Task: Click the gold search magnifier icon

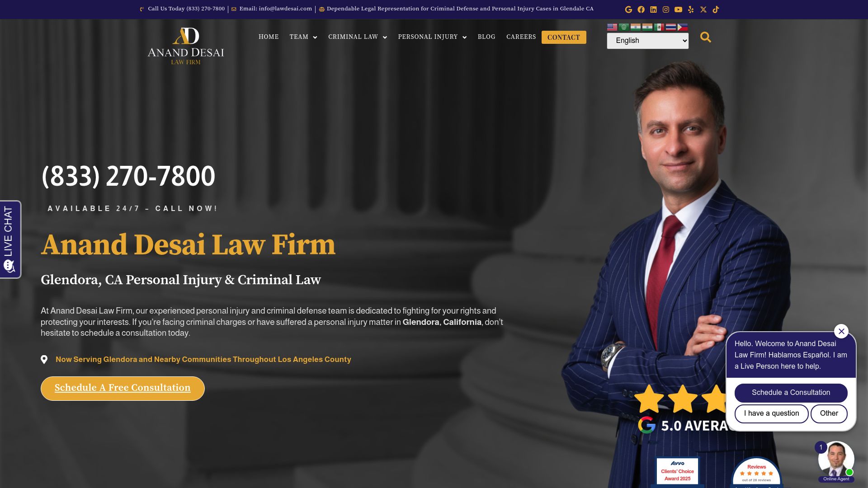Action: (x=706, y=37)
